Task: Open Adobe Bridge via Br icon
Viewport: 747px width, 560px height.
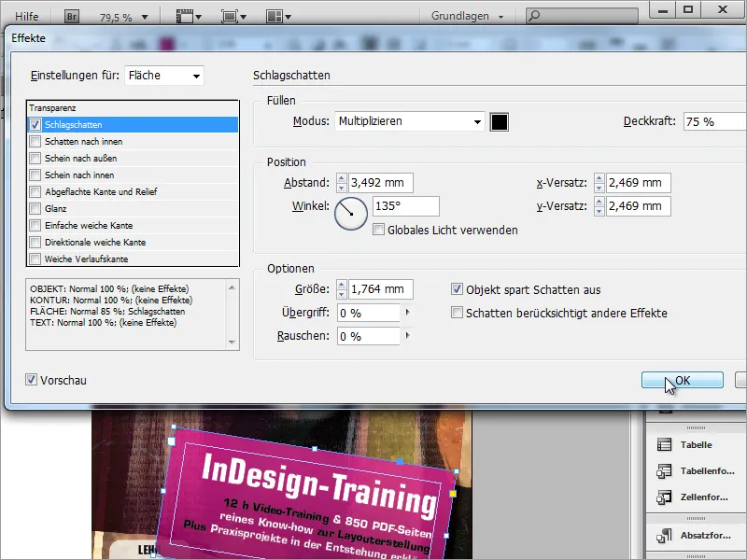Action: (x=72, y=17)
